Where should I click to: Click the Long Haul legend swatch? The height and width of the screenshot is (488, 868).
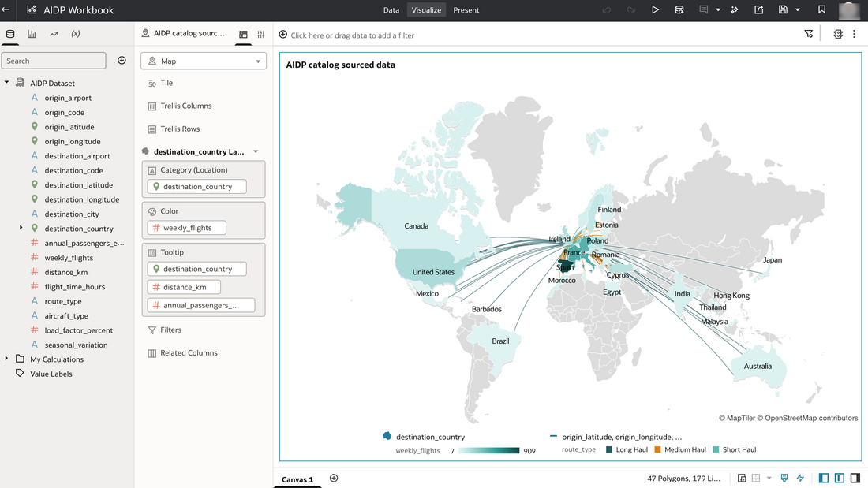coord(609,450)
